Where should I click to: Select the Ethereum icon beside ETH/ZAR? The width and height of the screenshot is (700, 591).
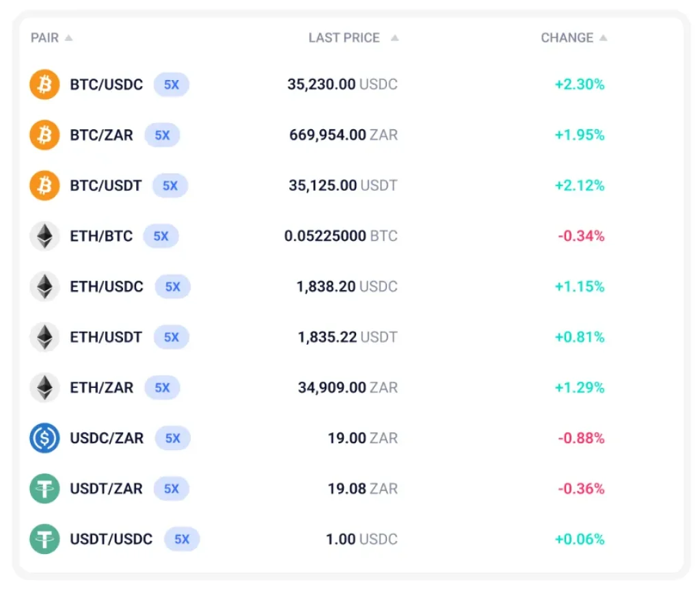point(44,387)
